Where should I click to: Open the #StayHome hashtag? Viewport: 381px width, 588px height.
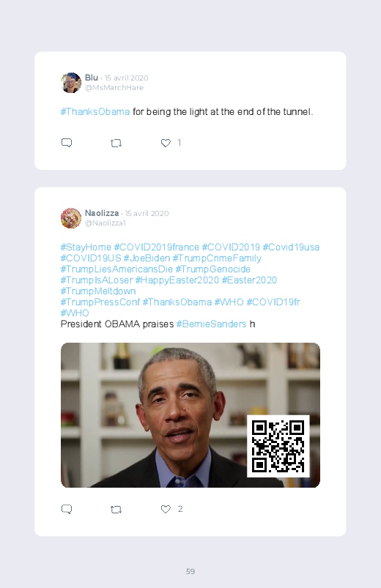coord(86,247)
